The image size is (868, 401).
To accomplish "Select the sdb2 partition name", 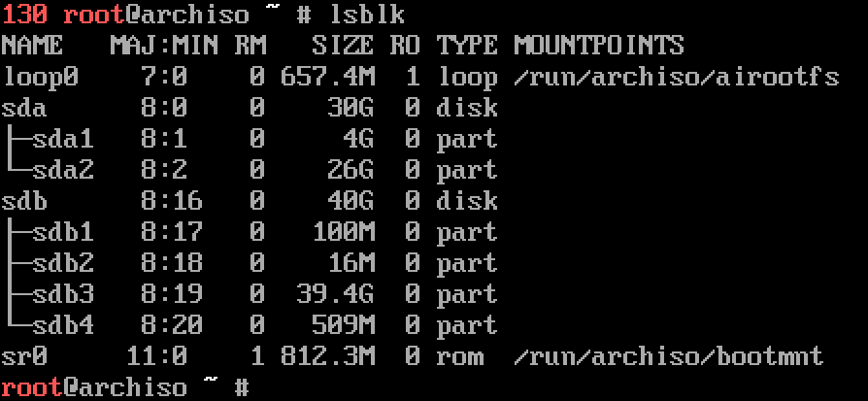I will [63, 264].
